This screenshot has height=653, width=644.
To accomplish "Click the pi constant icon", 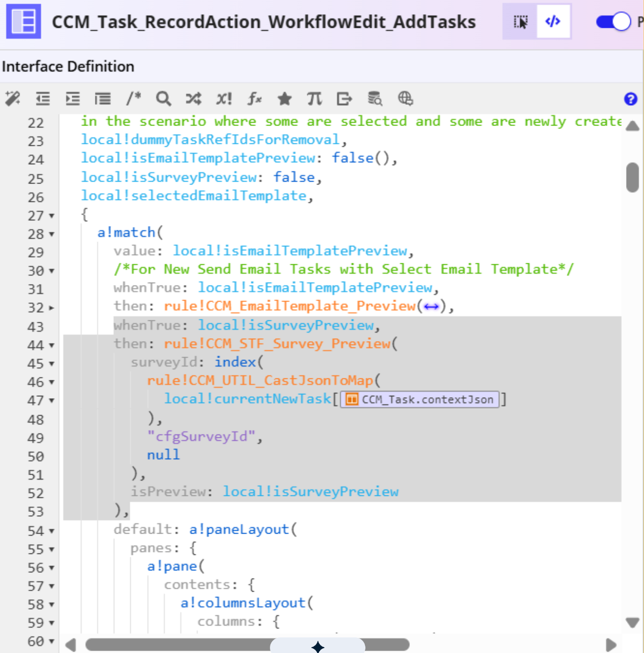I will click(314, 99).
